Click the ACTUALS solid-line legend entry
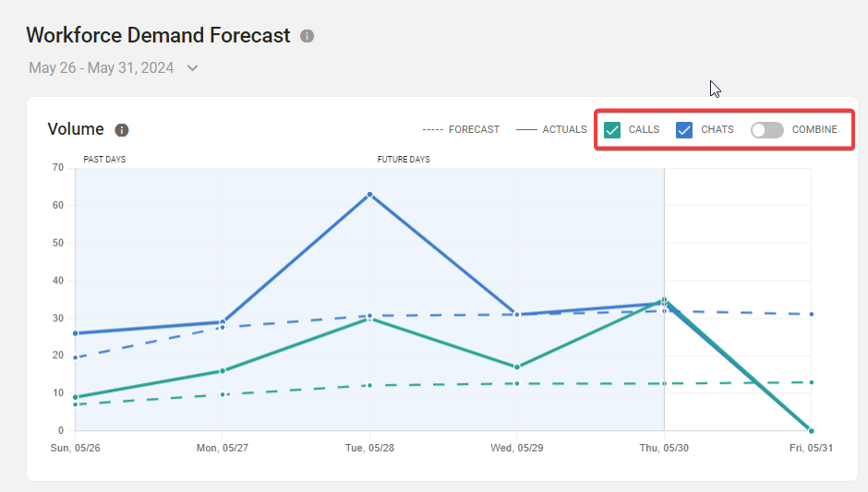868x492 pixels. coord(551,130)
